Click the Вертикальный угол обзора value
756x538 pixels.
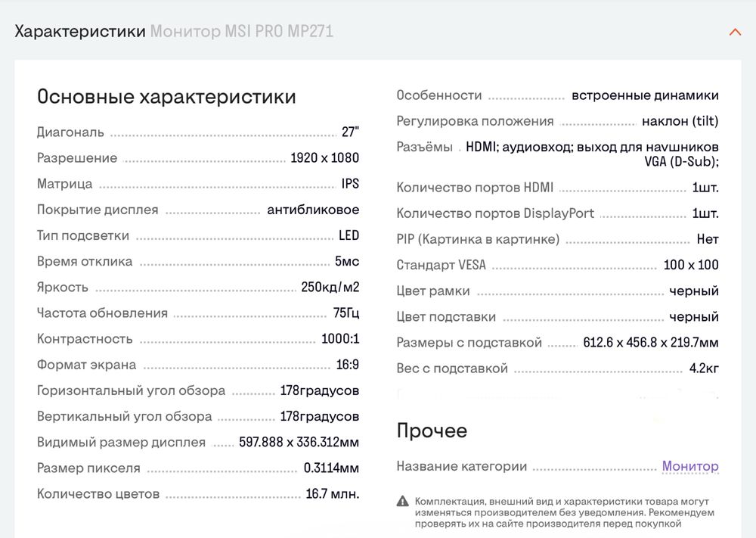[x=320, y=416]
